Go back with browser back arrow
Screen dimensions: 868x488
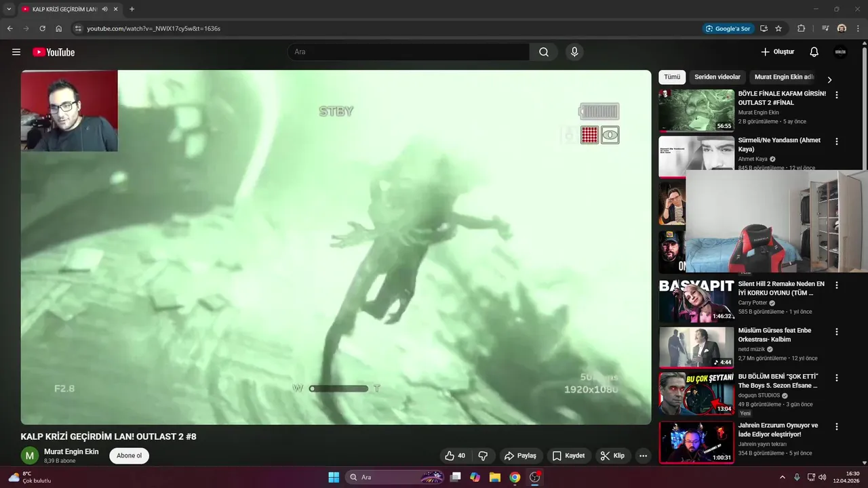9,28
